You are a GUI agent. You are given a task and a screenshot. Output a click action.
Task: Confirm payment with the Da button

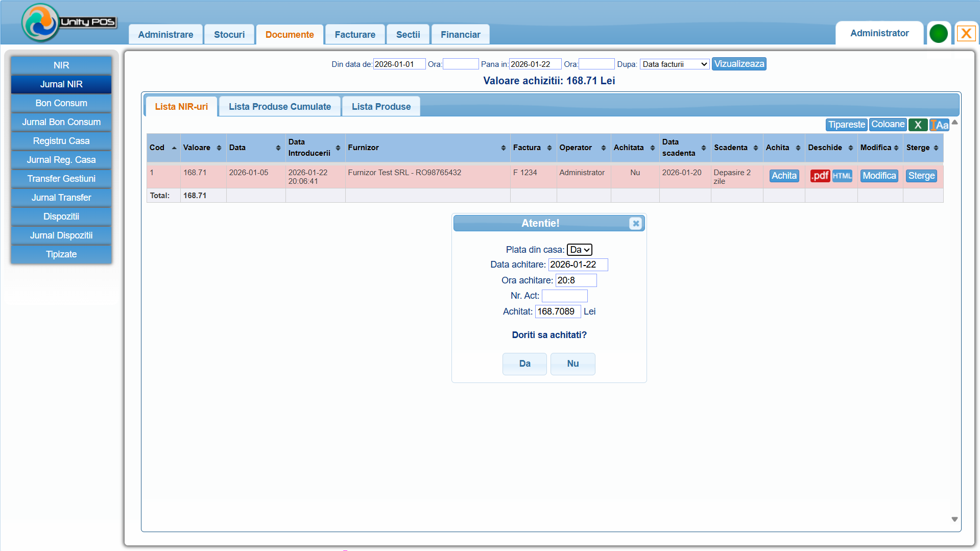524,364
